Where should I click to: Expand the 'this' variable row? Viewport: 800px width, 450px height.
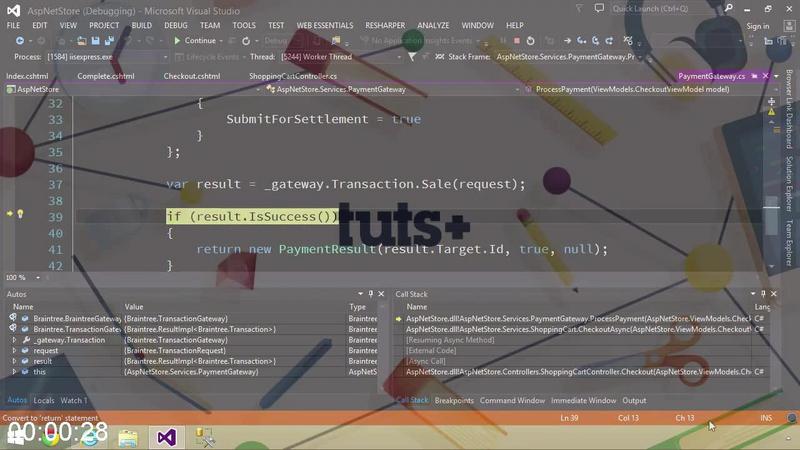[14, 372]
